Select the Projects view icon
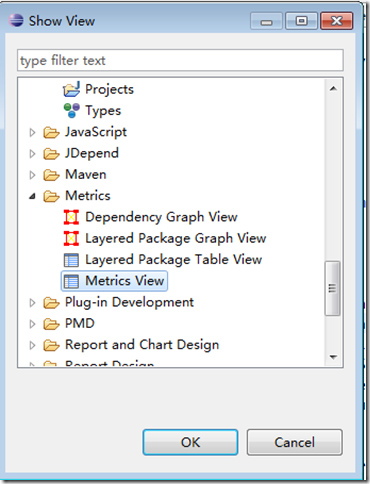This screenshot has height=484, width=370. 71,89
